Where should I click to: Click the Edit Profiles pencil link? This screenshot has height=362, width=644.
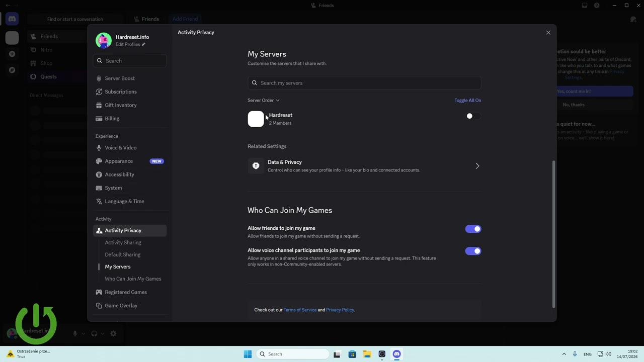click(130, 44)
